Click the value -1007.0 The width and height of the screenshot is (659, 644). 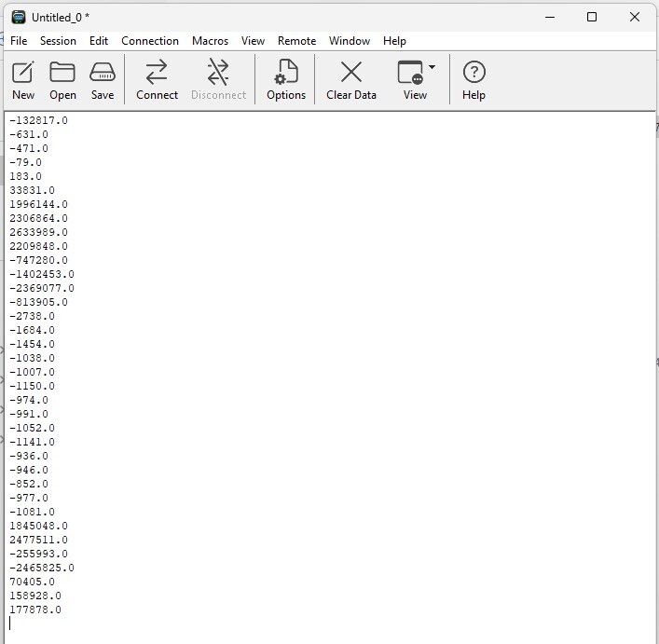point(33,372)
